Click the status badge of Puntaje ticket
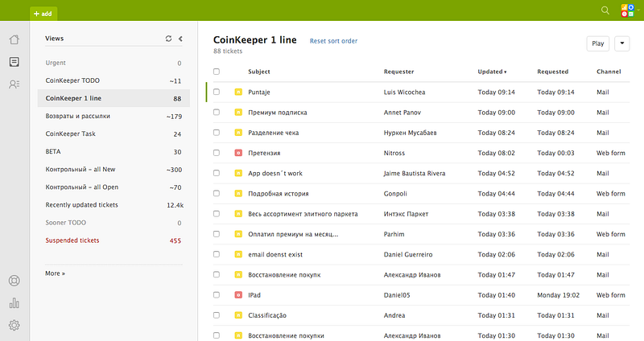Viewport: 644px width, 341px height. (238, 92)
